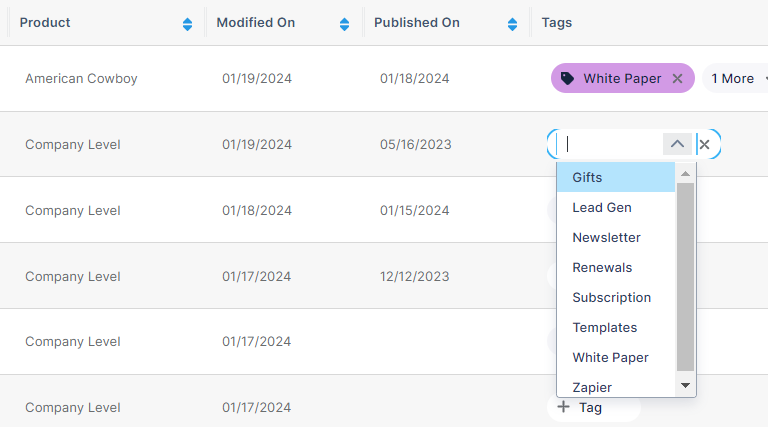The width and height of the screenshot is (768, 427).
Task: Sort by Product column arrows
Action: (x=187, y=24)
